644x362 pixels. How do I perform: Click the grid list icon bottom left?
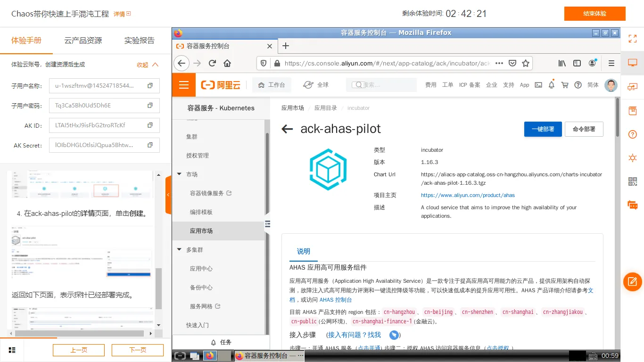tap(12, 350)
